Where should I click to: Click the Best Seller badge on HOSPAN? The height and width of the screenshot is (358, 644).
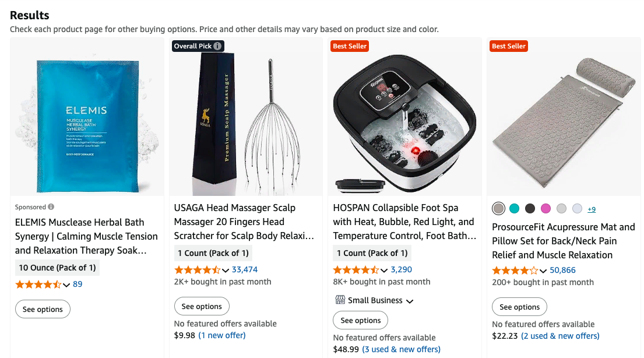[350, 46]
